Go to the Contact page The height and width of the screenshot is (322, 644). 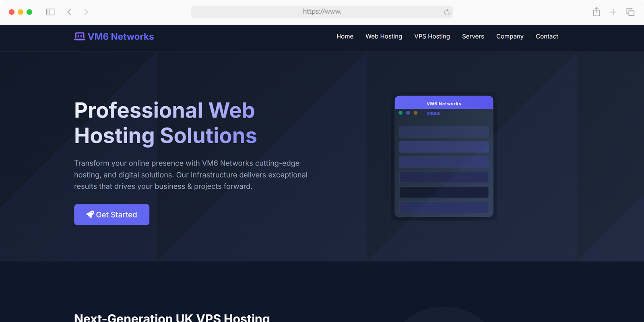point(547,36)
